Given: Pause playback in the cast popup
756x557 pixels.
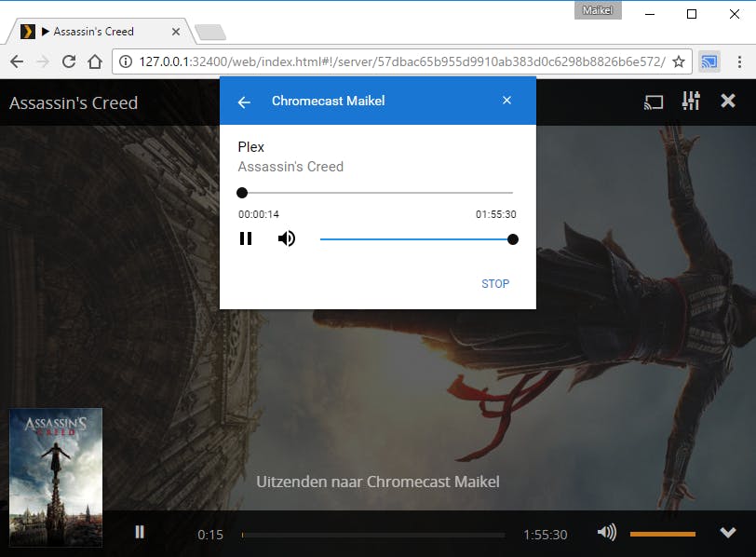Looking at the screenshot, I should click(x=246, y=238).
